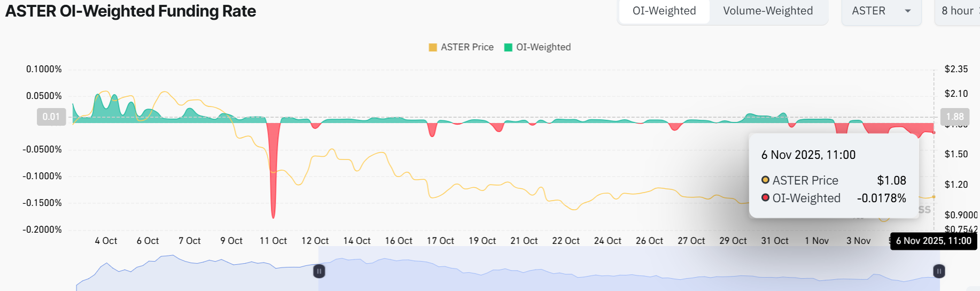Click the left range slider handle
The height and width of the screenshot is (291, 980).
tap(319, 271)
